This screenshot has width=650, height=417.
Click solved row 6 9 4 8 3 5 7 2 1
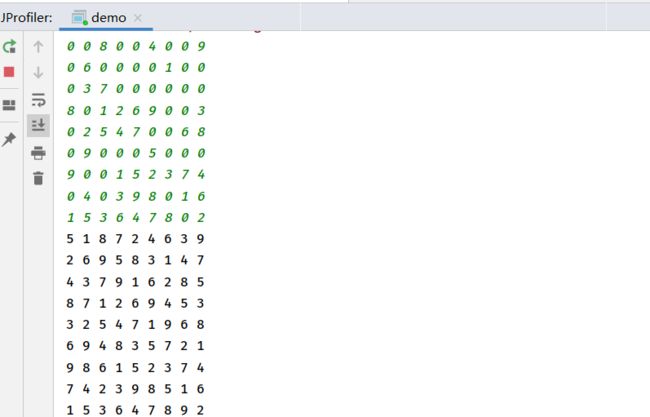click(135, 346)
